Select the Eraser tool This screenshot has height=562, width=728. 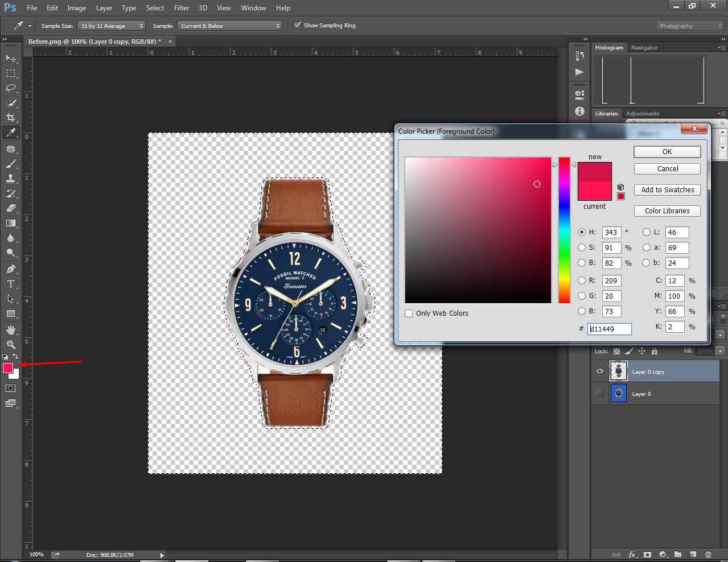10,208
